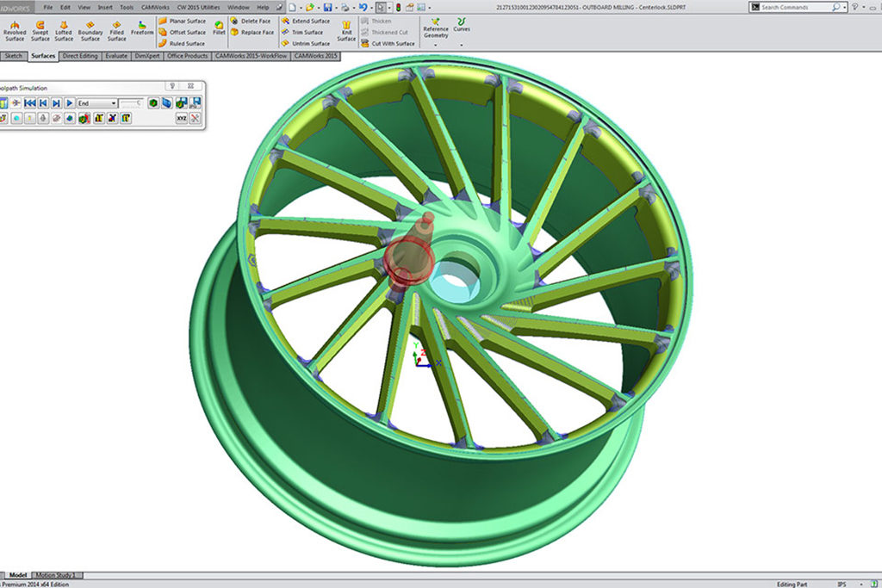
Task: Click the simulation speed slider
Action: (x=131, y=102)
